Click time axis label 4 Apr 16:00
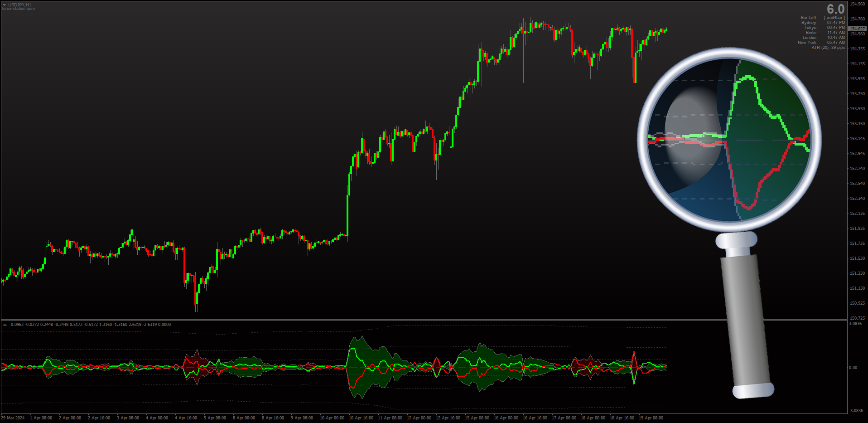Viewport: 868px width, 423px height. [x=186, y=418]
